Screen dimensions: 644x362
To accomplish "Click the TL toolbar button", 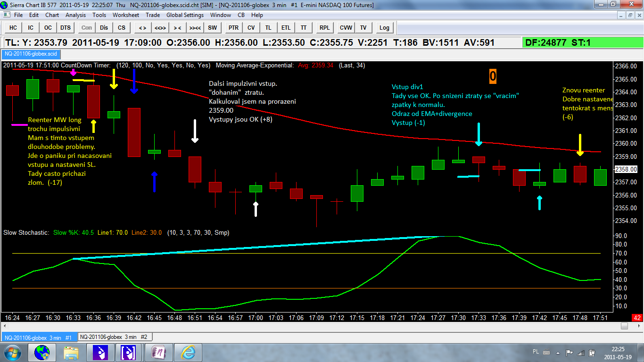I will pos(269,27).
